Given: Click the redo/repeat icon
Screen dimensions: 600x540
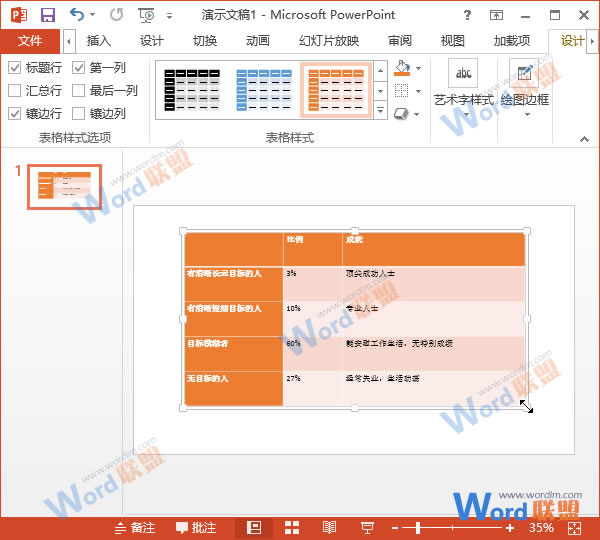Looking at the screenshot, I should [x=116, y=15].
